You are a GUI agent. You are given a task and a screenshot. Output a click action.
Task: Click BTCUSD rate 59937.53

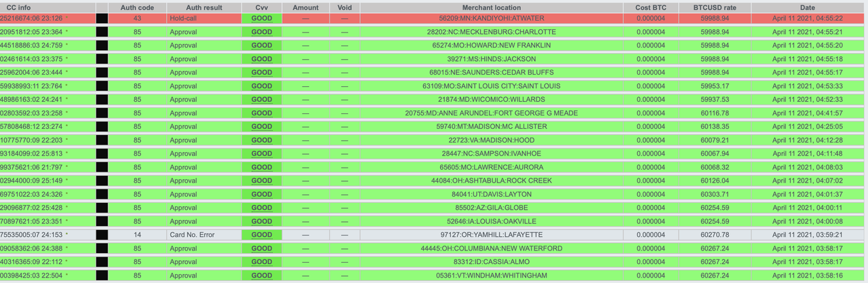tap(714, 100)
